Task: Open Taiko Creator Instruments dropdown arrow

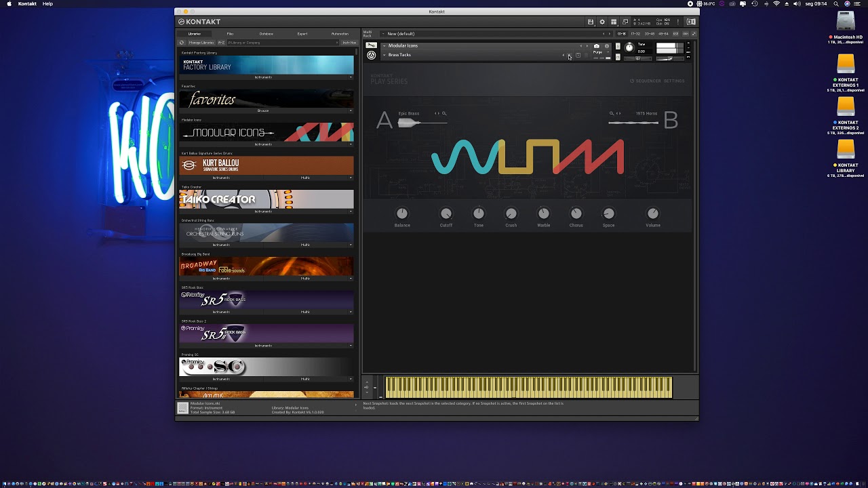Action: click(351, 211)
